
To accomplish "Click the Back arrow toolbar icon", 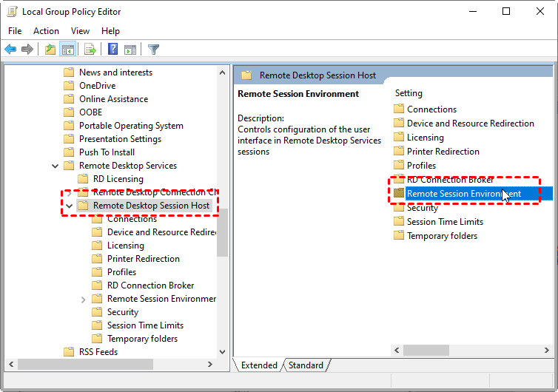I will [10, 49].
